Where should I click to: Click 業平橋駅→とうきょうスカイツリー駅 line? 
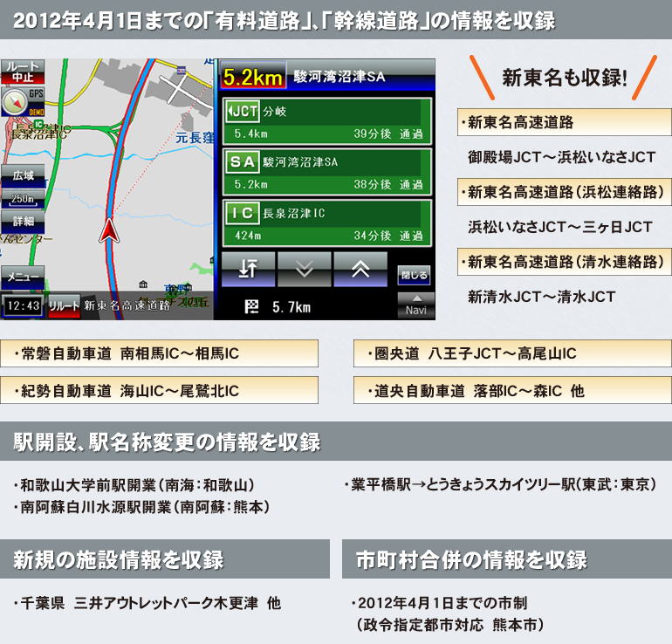pos(500,484)
